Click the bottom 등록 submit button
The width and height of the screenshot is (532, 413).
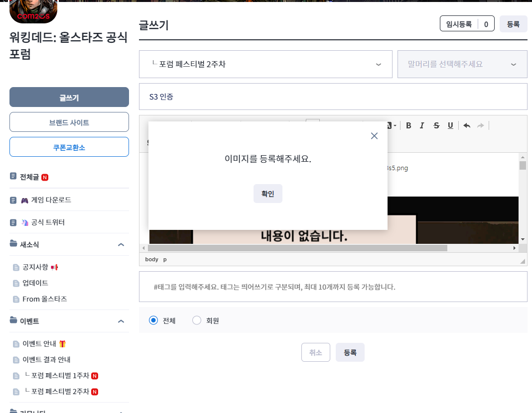pos(350,352)
